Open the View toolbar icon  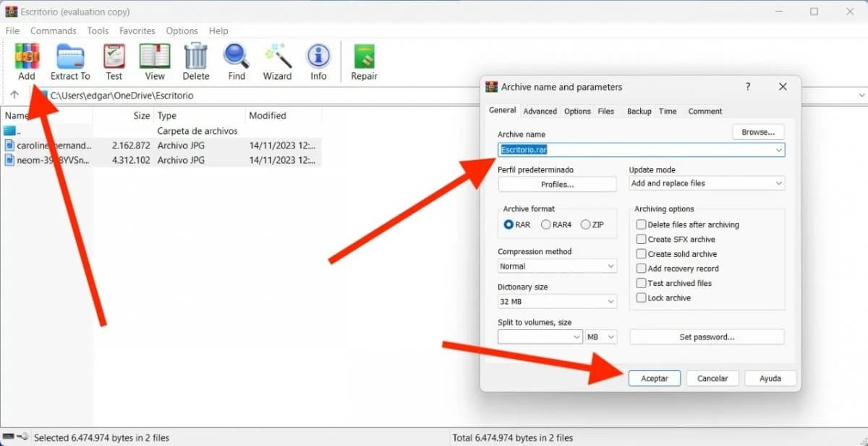[x=155, y=62]
